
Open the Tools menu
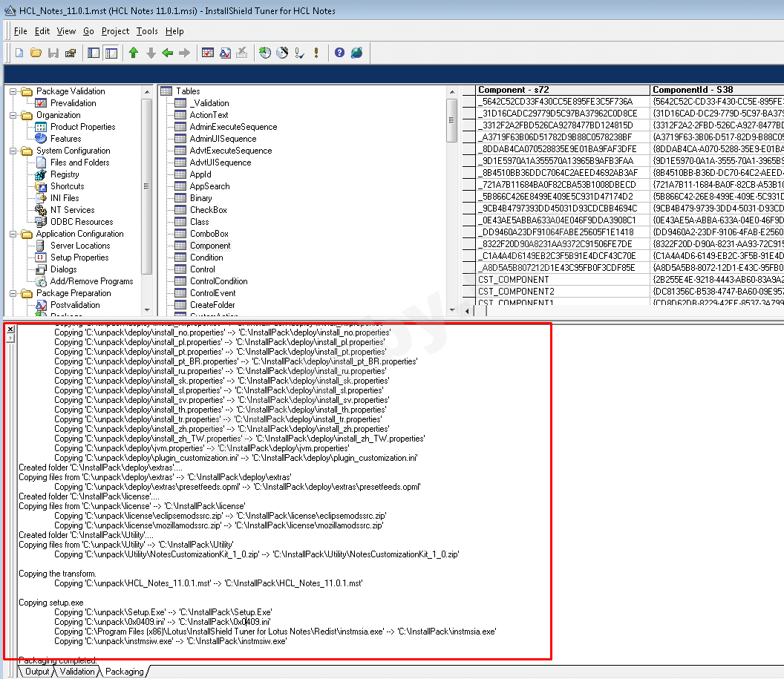click(x=147, y=31)
